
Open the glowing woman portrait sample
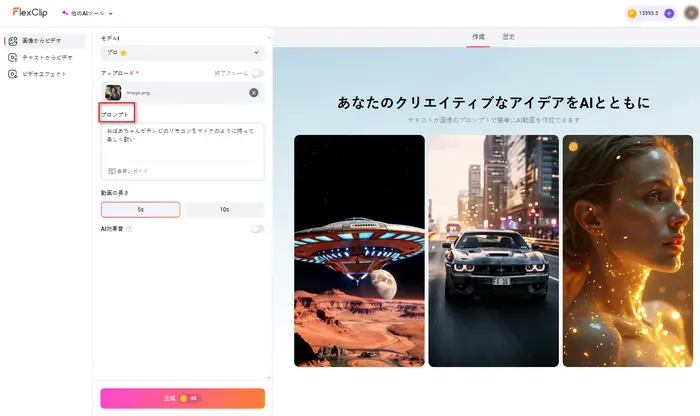628,251
